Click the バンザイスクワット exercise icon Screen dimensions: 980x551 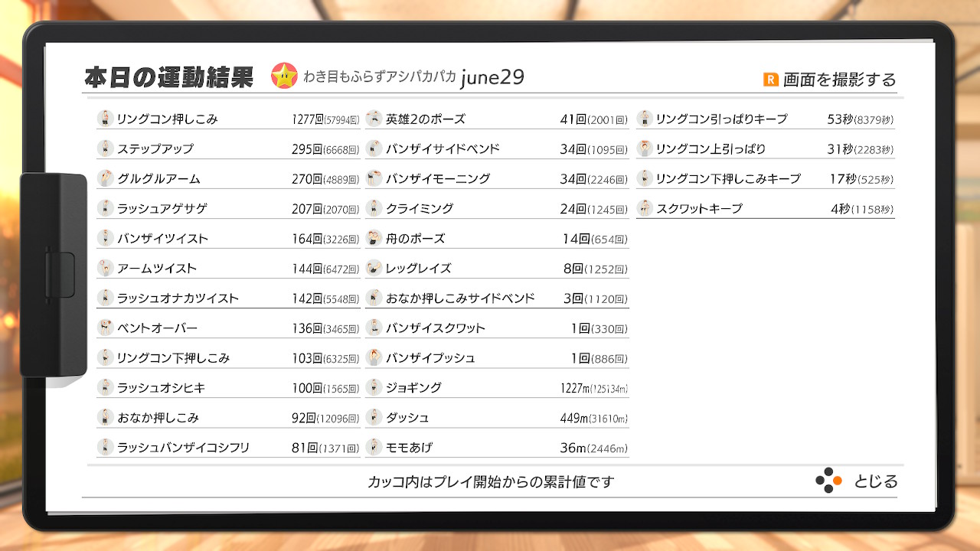click(x=374, y=328)
